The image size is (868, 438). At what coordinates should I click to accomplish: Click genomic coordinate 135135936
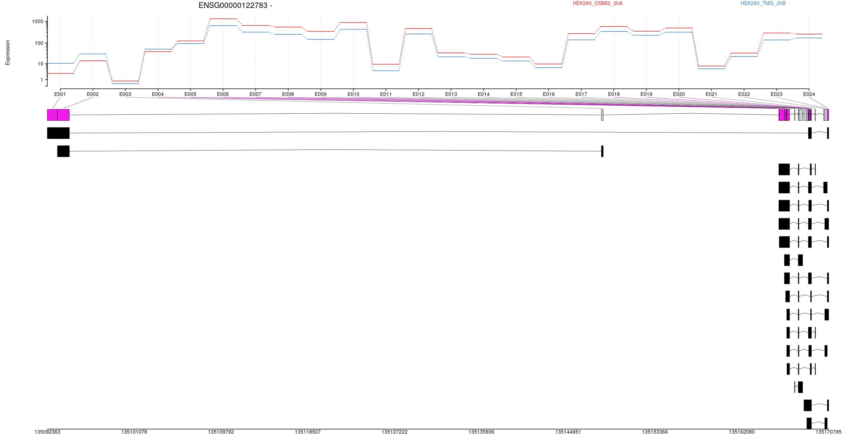481,432
